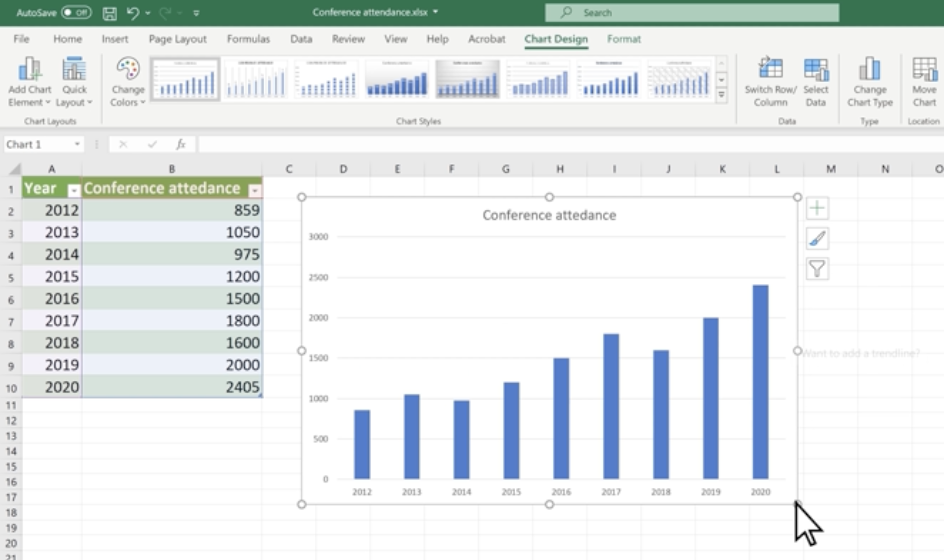The image size is (944, 560).
Task: Switch to the Format ribbon tab
Action: (624, 39)
